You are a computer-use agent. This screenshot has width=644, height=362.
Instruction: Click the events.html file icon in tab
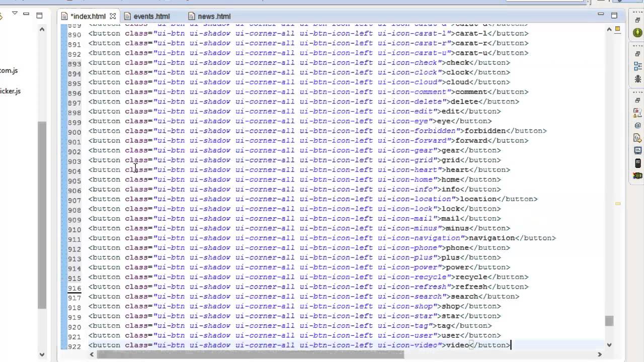(127, 16)
